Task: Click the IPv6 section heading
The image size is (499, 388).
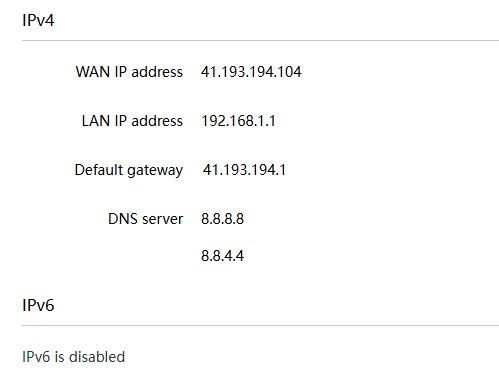Action: click(x=38, y=305)
